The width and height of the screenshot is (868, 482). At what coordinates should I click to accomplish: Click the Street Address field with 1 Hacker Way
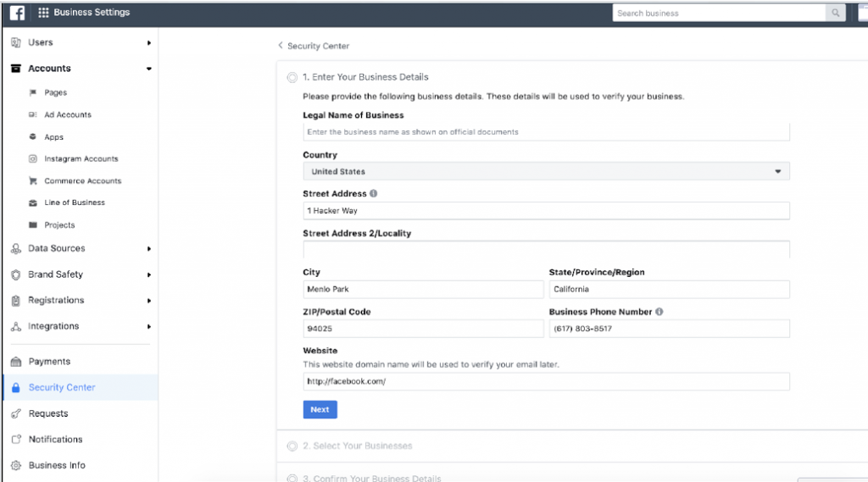[x=547, y=211]
